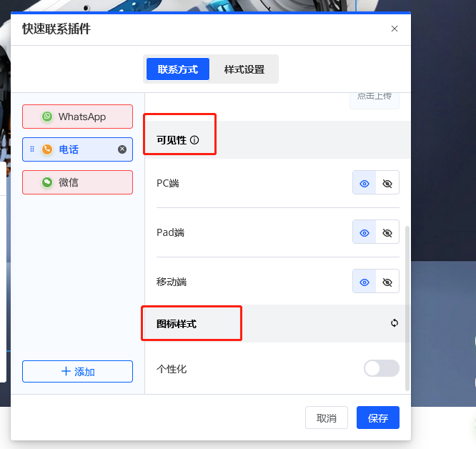Click the info icon next to 可见性

click(194, 140)
